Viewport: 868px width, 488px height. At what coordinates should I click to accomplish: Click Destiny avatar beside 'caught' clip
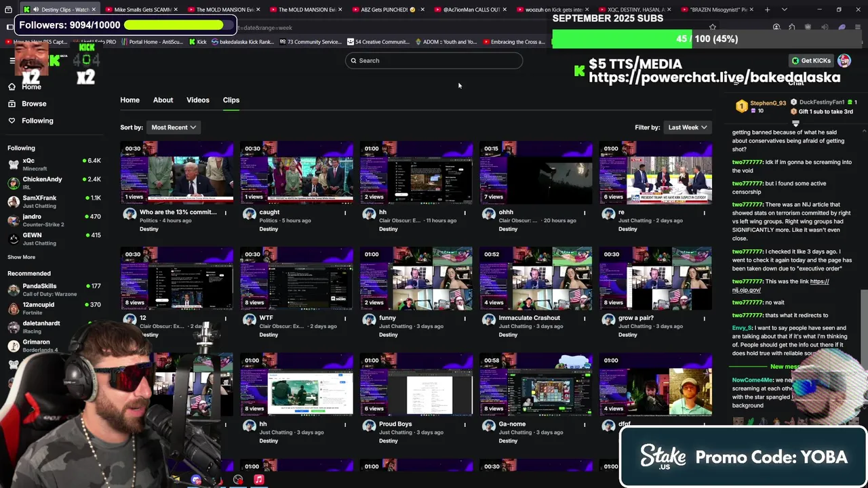pos(249,213)
